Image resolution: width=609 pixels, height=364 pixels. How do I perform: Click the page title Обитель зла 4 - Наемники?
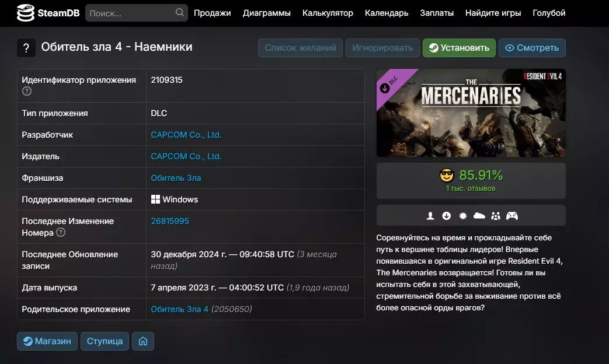pyautogui.click(x=117, y=47)
